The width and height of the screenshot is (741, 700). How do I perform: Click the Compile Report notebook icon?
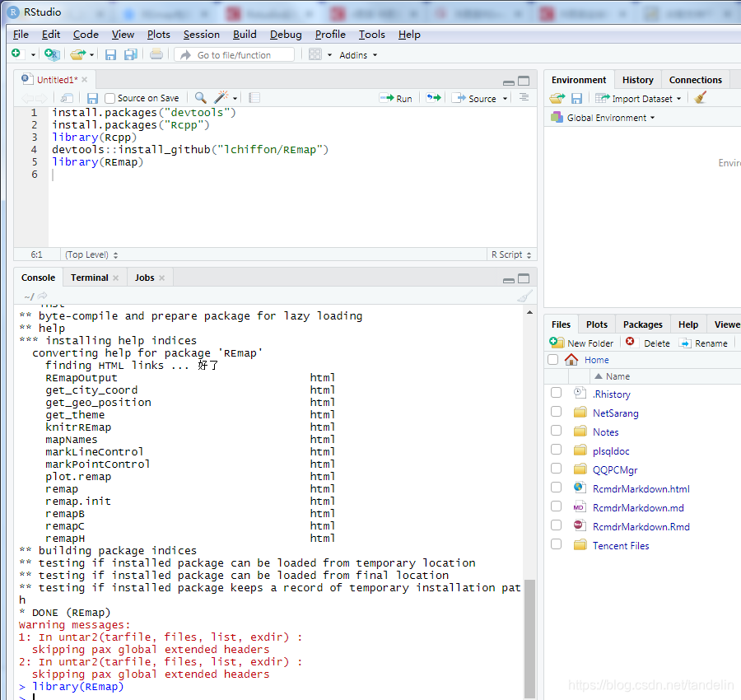(x=254, y=98)
